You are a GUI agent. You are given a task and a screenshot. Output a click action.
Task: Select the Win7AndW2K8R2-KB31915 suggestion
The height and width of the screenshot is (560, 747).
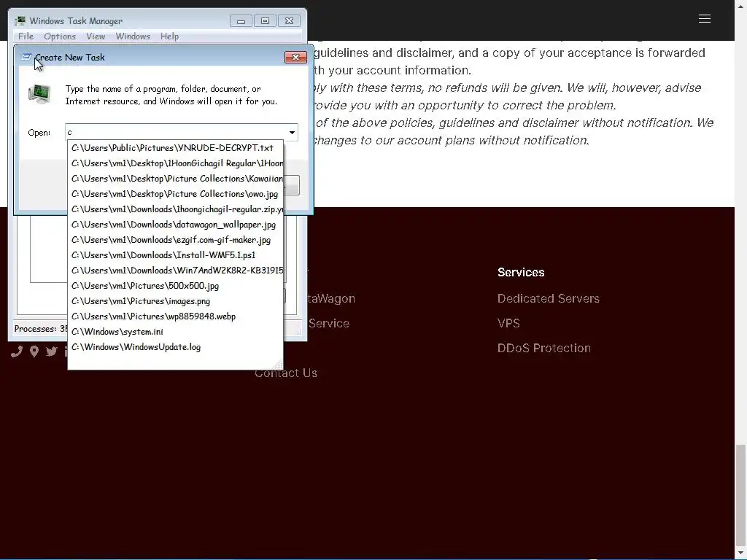[175, 271]
